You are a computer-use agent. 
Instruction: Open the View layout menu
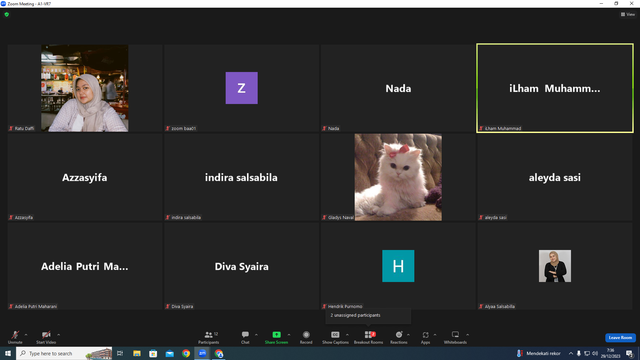pyautogui.click(x=628, y=14)
